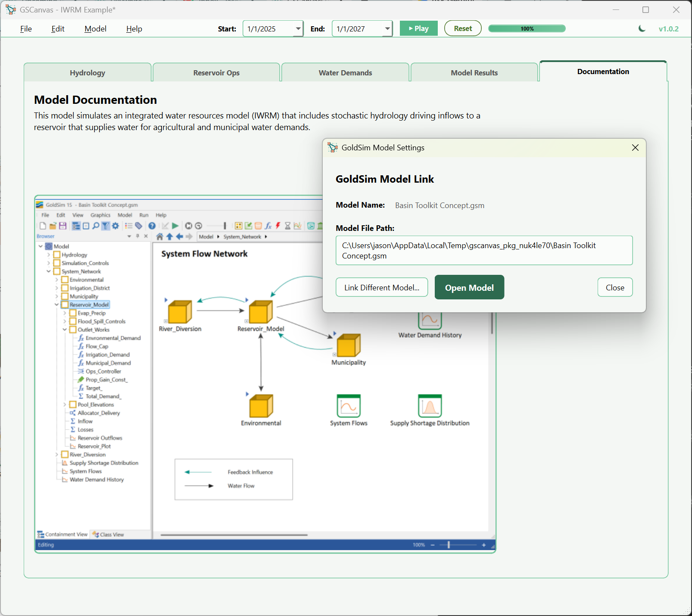Collapse the Outlet_Works tree node
This screenshot has height=616, width=692.
(x=65, y=330)
